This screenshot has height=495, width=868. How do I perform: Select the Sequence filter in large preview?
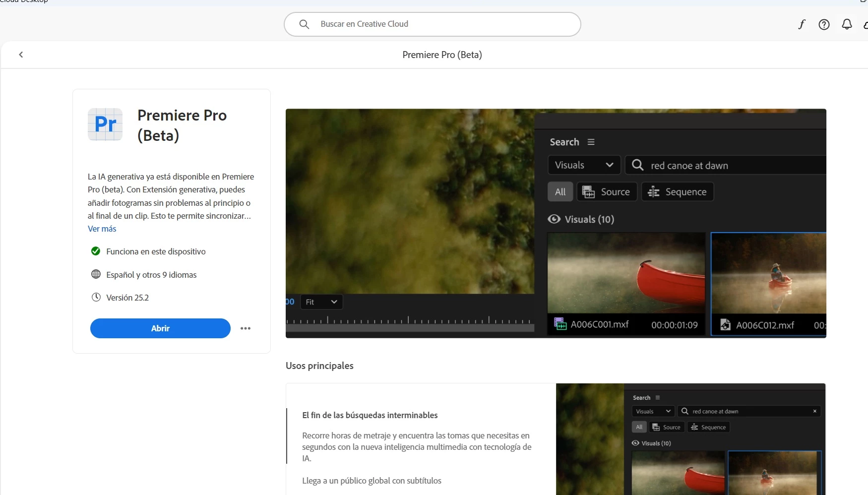click(678, 192)
